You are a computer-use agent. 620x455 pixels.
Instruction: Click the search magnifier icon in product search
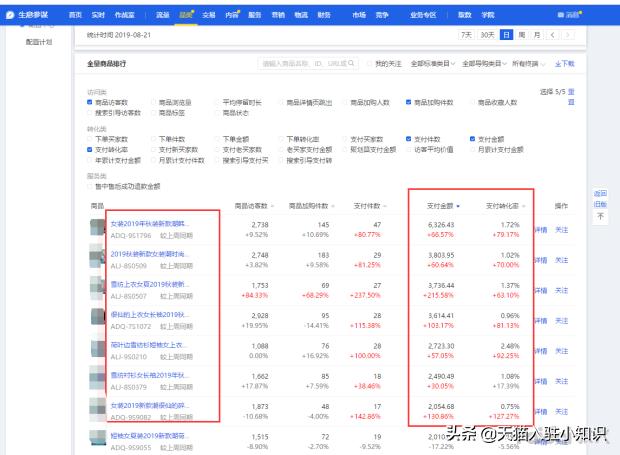pyautogui.click(x=351, y=63)
